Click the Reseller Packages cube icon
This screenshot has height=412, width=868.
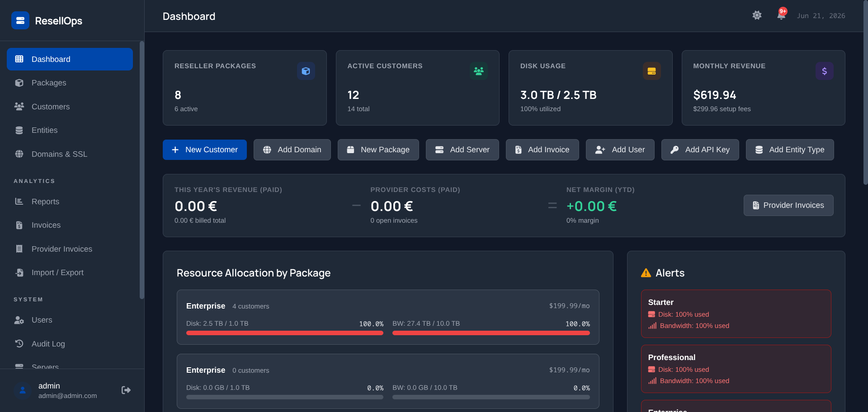306,71
